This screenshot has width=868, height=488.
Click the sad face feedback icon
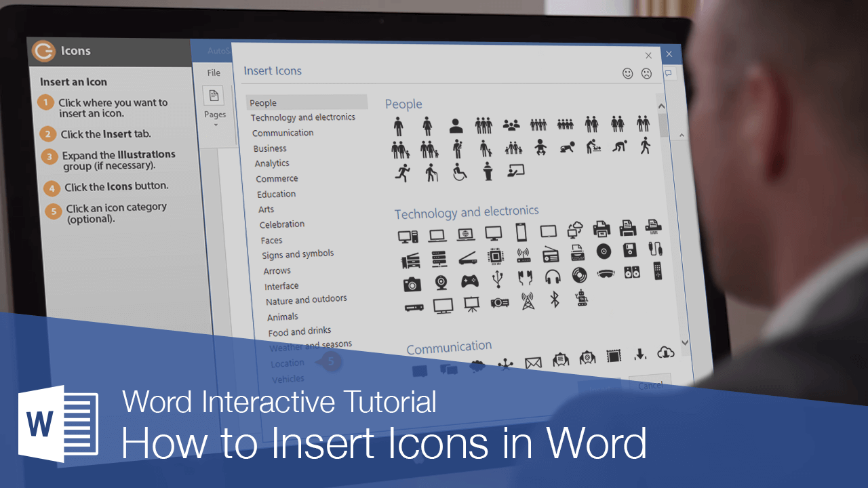[646, 73]
